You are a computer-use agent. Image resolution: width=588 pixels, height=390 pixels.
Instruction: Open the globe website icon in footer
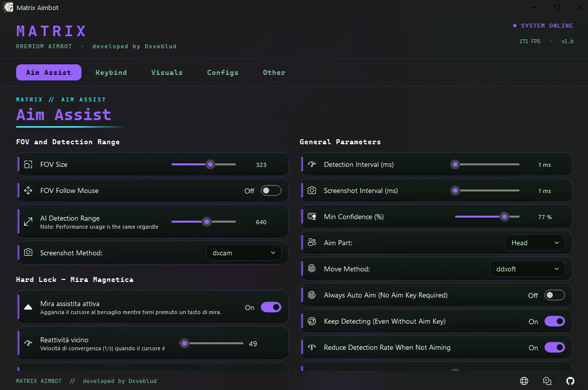click(524, 381)
